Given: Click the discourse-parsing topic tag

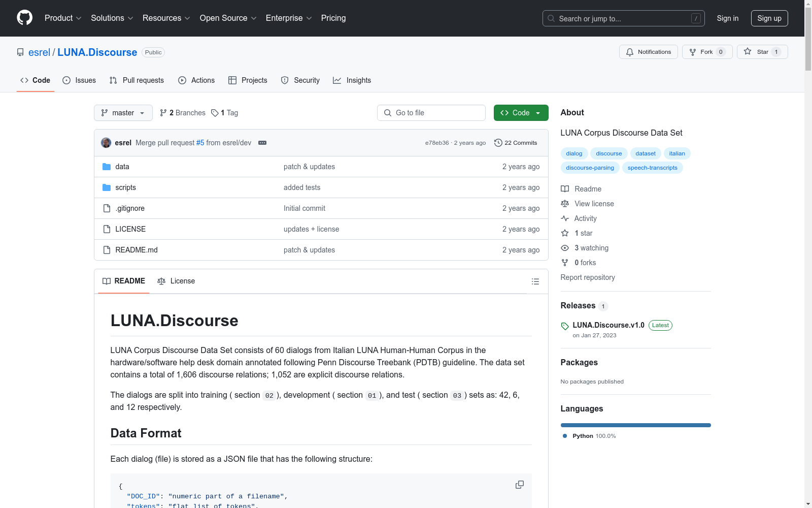Looking at the screenshot, I should click(x=590, y=168).
